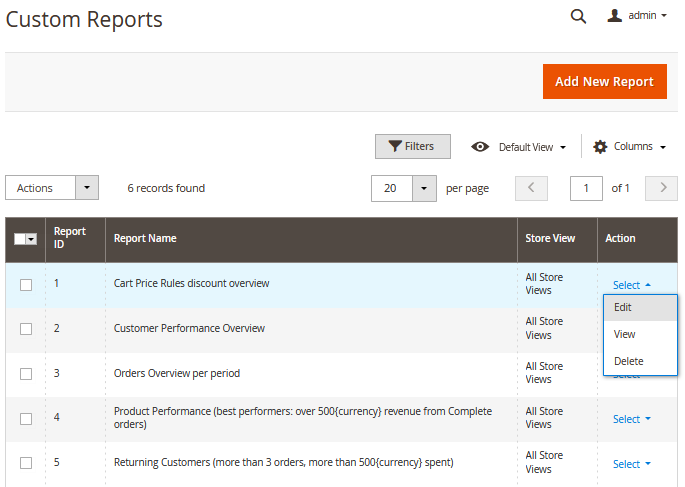Open the select-all checkbox dropdown in header
The height and width of the screenshot is (487, 685).
[32, 240]
